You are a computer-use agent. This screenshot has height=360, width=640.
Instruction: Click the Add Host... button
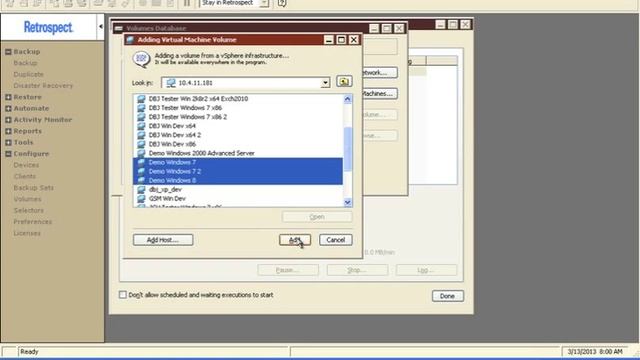[163, 240]
